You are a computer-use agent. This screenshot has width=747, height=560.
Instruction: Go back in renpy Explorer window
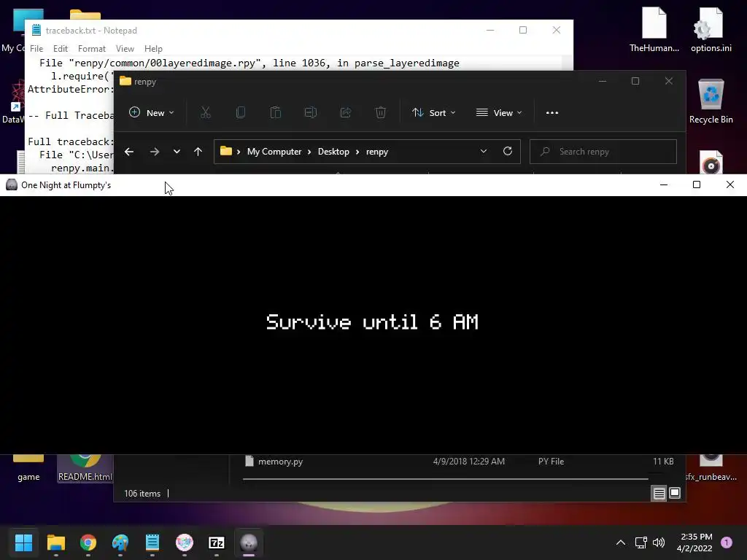[129, 152]
